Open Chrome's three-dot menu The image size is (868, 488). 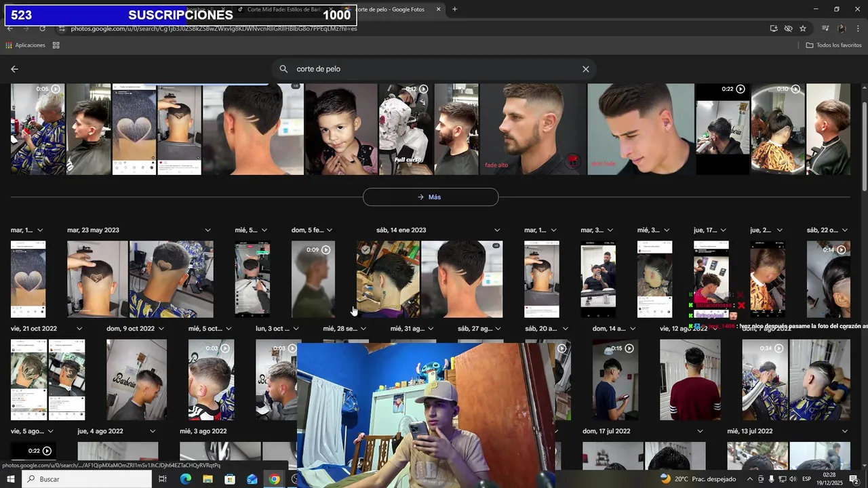click(x=859, y=28)
